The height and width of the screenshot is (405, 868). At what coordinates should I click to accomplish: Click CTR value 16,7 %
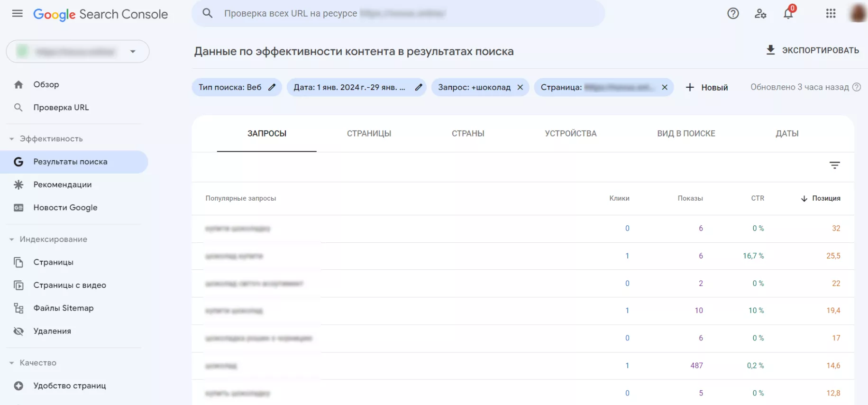[x=753, y=256]
